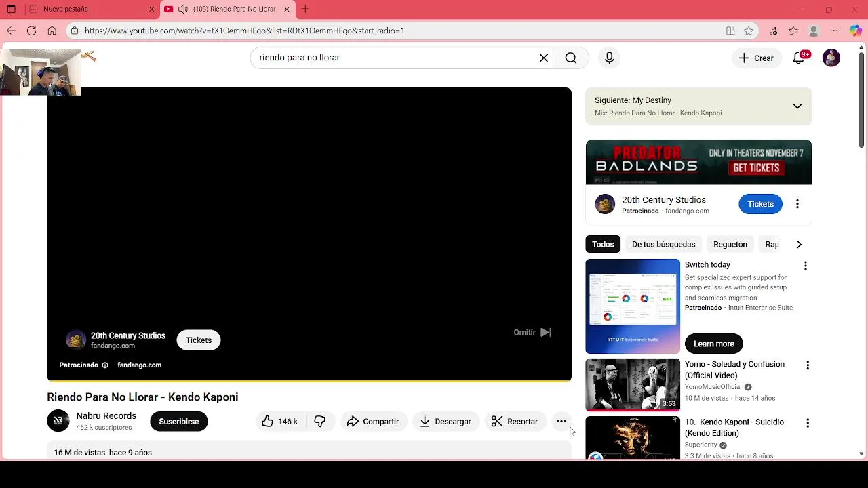Open Patrocinado info icon in player
This screenshot has width=868, height=488.
coord(105,365)
